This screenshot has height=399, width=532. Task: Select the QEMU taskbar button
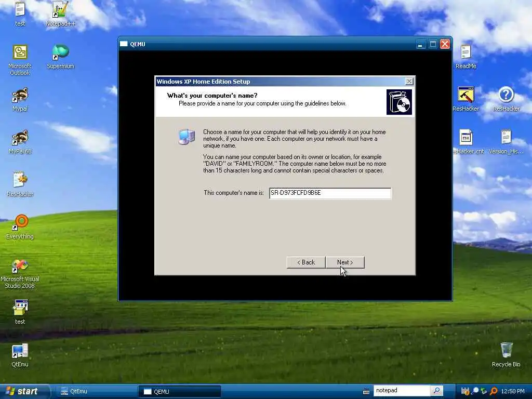click(x=179, y=392)
